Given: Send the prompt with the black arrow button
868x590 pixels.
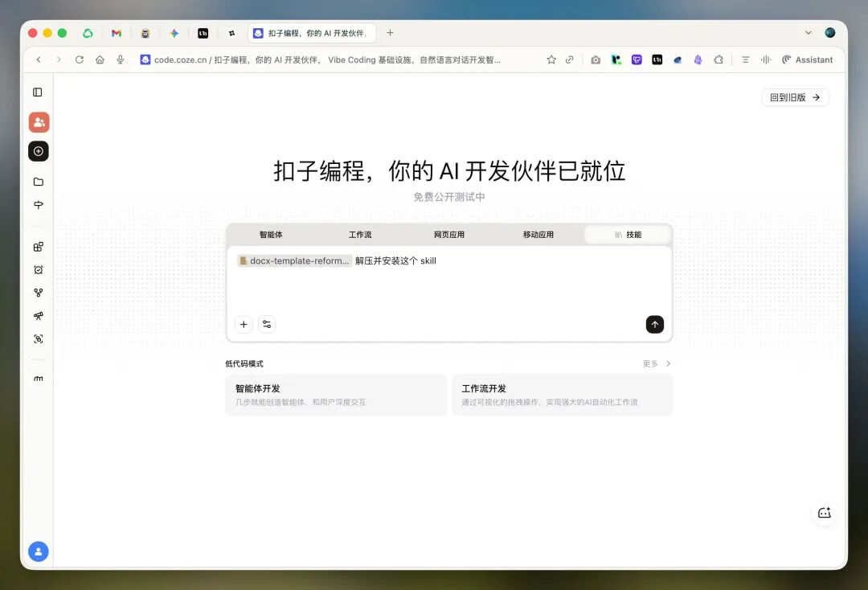Looking at the screenshot, I should click(655, 324).
